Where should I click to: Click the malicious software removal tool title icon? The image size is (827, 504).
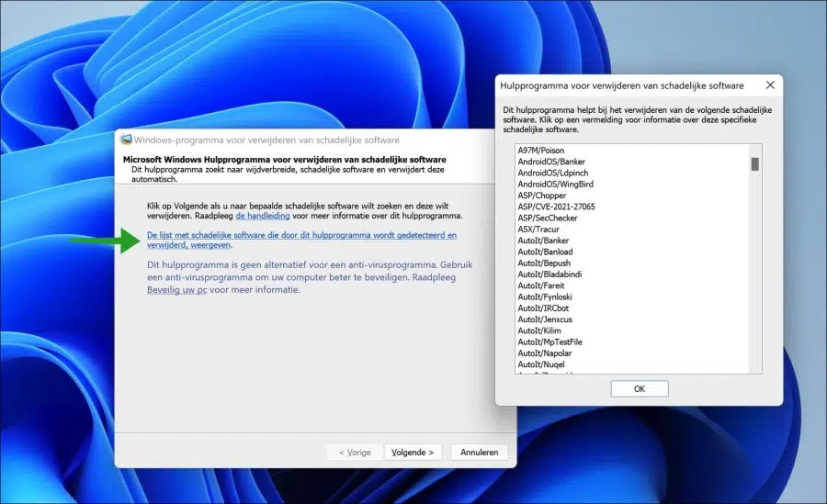[126, 140]
